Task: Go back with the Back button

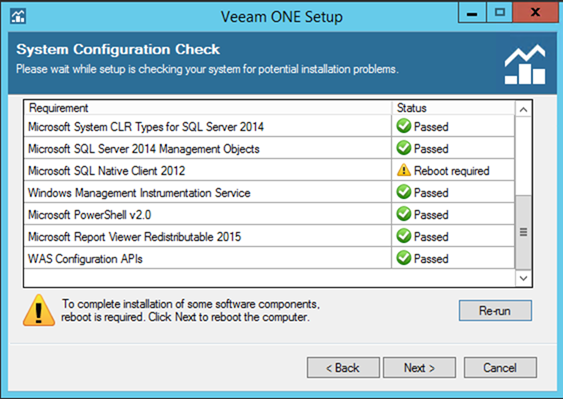Action: pos(343,367)
